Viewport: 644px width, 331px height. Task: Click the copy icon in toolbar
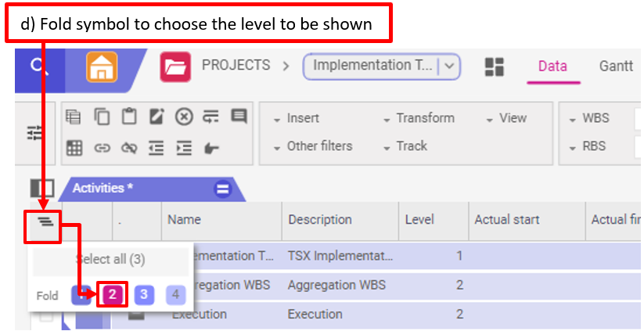tap(102, 117)
